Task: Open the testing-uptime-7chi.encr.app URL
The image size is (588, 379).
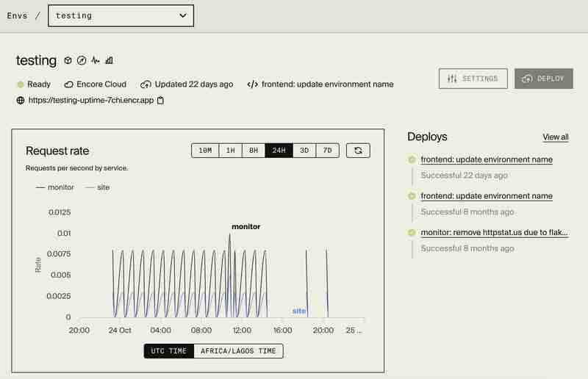Action: tap(91, 101)
